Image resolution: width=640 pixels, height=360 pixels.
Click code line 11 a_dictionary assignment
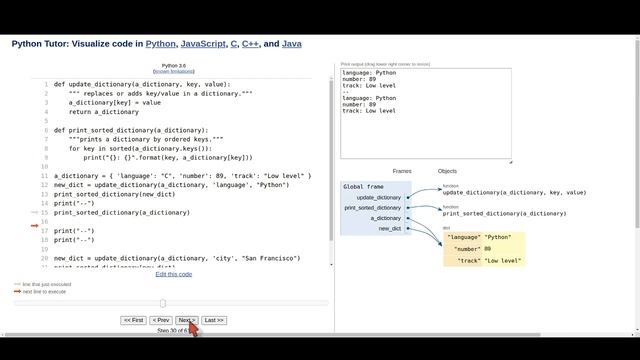(182, 176)
